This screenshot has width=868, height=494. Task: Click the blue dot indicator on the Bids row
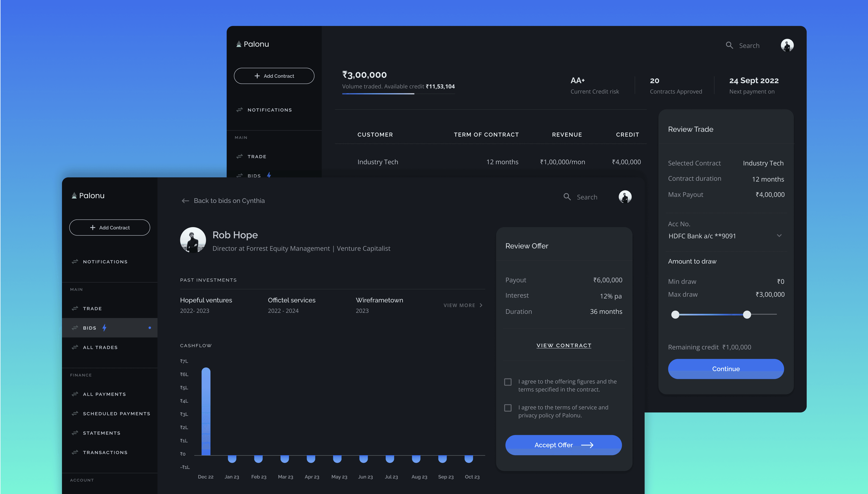(x=150, y=328)
